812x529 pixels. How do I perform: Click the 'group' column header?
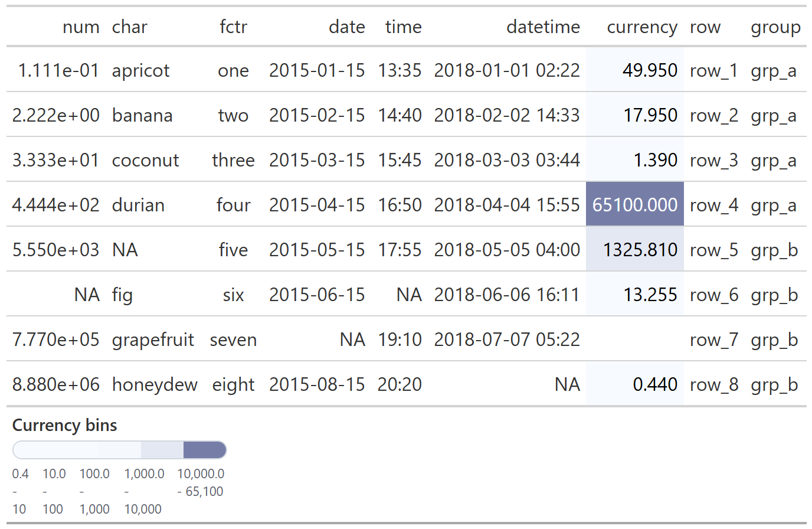coord(775,27)
